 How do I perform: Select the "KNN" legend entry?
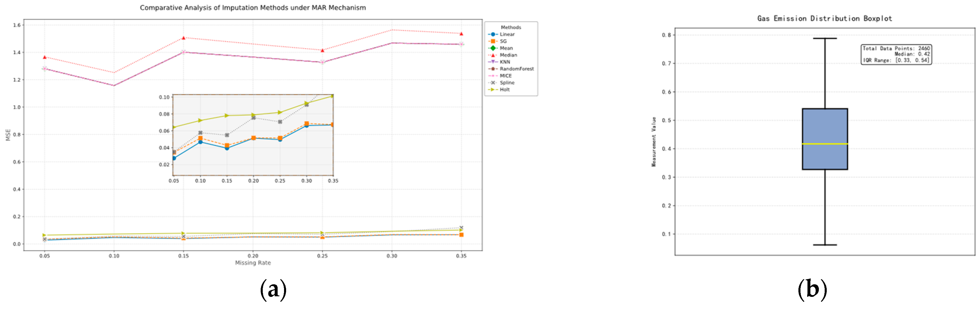pos(499,62)
